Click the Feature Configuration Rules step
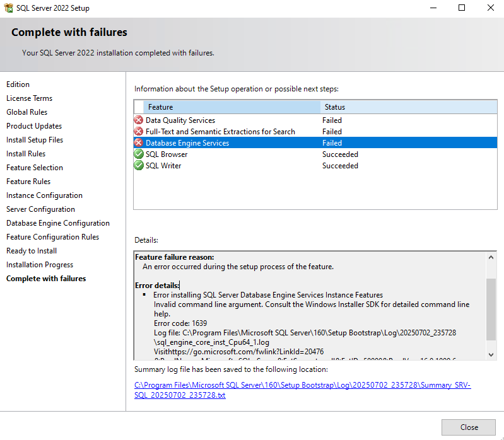The height and width of the screenshot is (440, 504). pos(53,236)
